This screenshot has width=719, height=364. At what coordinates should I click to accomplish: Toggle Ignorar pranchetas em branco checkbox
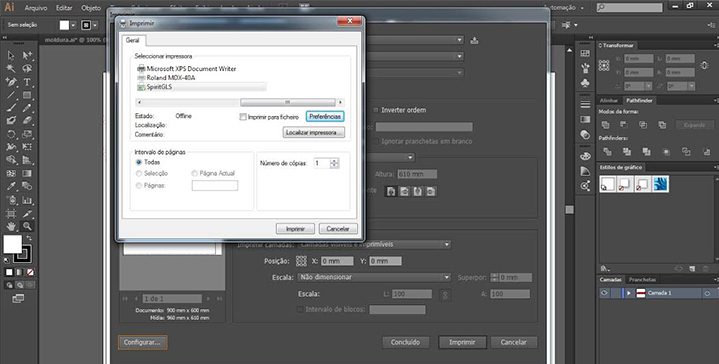[x=376, y=141]
